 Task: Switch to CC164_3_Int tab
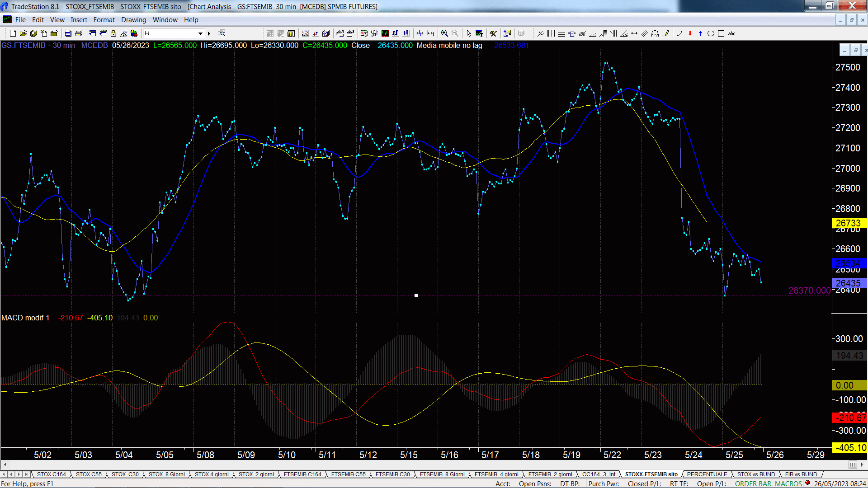click(599, 474)
